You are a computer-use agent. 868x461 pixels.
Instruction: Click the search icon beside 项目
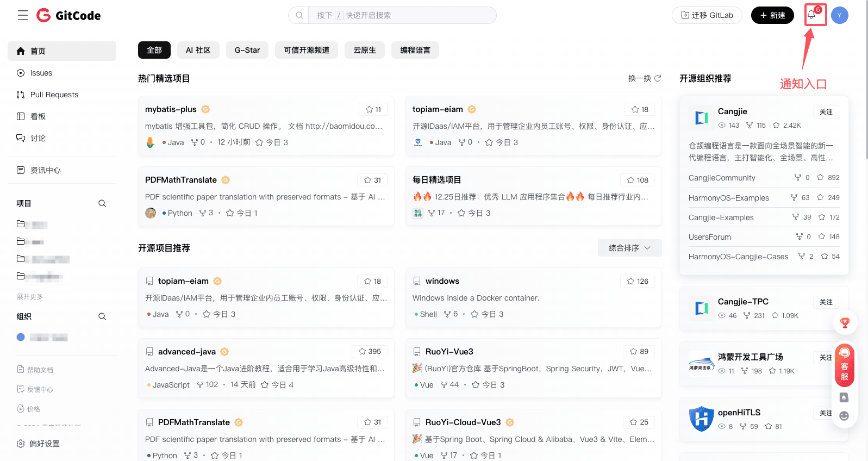[102, 203]
